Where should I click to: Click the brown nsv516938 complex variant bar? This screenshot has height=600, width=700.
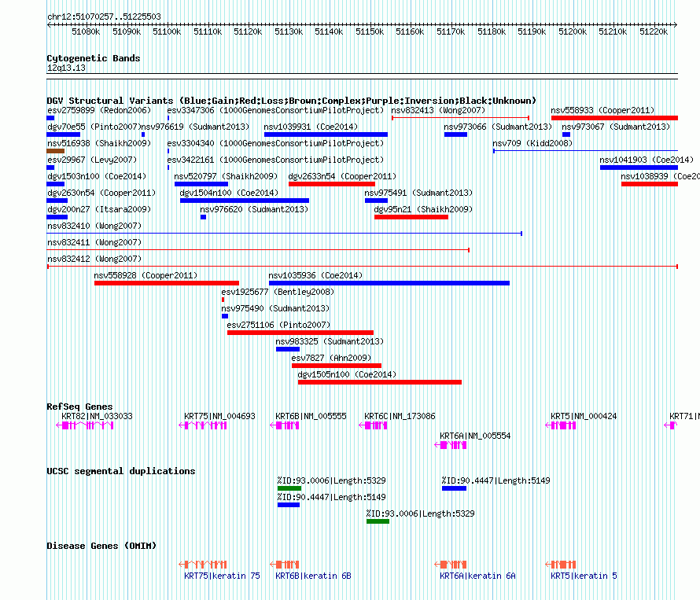click(x=55, y=151)
